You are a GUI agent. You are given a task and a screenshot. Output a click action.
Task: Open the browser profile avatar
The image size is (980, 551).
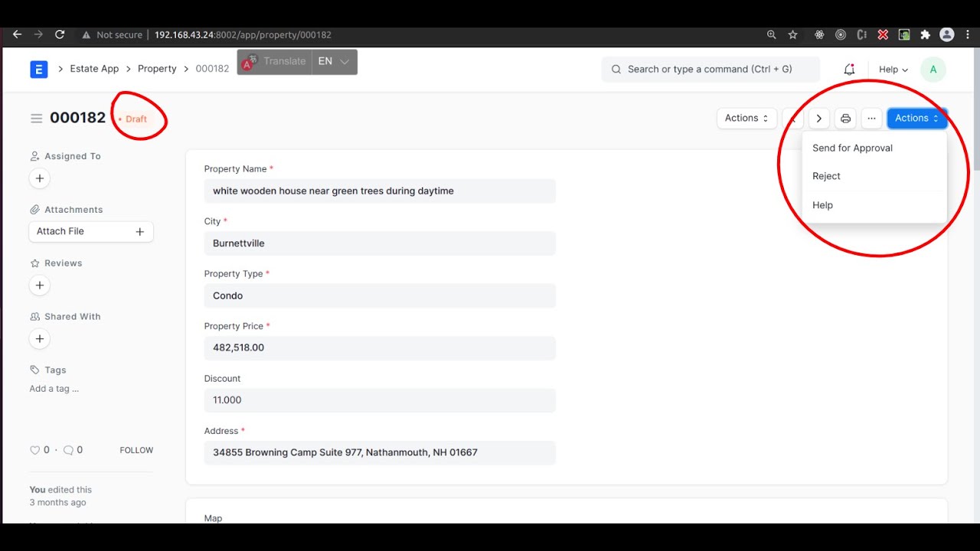(946, 34)
